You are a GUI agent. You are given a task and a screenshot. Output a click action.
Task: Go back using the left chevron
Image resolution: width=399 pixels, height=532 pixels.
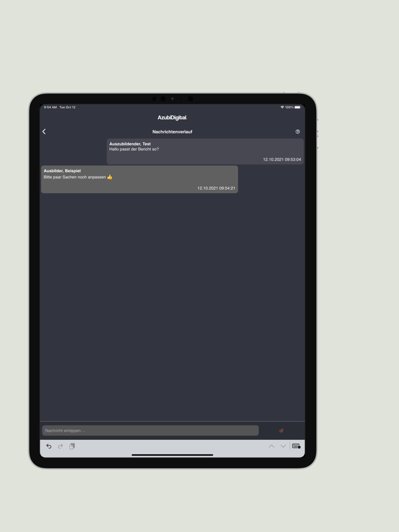(44, 132)
